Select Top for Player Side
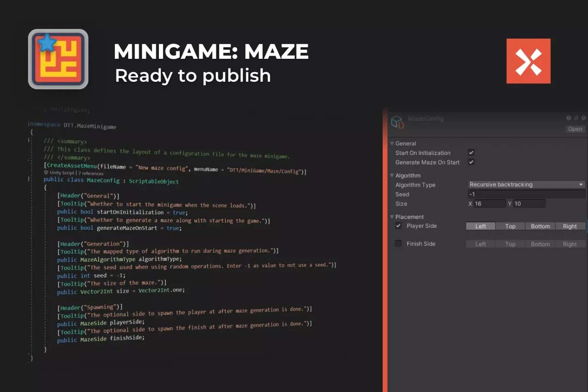The height and width of the screenshot is (392, 588). point(510,226)
